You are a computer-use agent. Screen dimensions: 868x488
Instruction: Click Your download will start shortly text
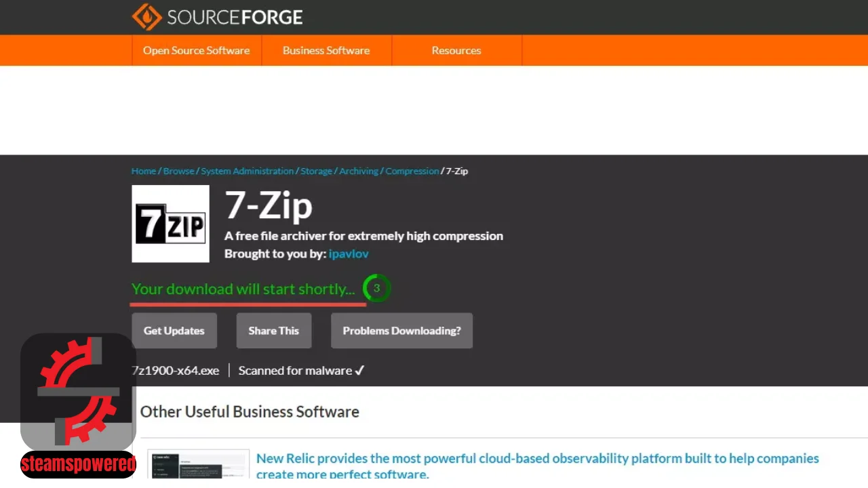pyautogui.click(x=243, y=289)
